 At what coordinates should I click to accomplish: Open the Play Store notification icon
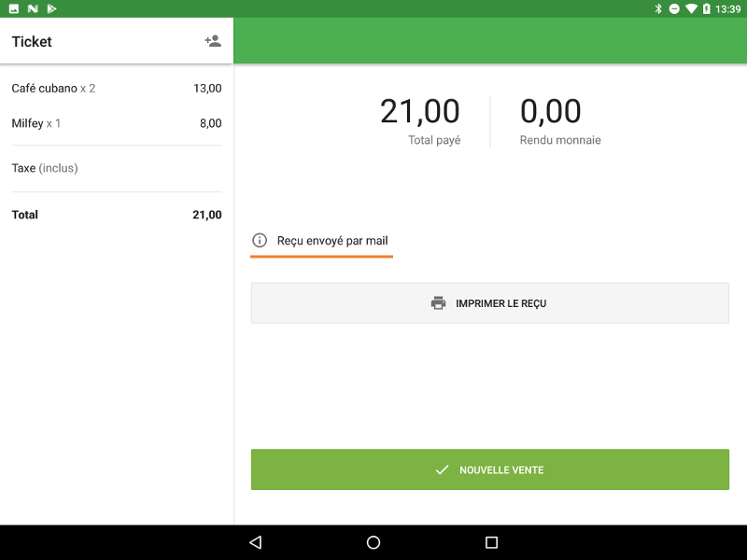click(51, 8)
